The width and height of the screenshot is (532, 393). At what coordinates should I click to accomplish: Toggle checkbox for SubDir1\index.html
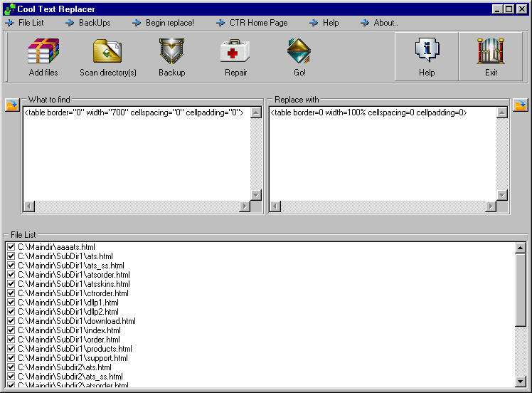tap(11, 330)
